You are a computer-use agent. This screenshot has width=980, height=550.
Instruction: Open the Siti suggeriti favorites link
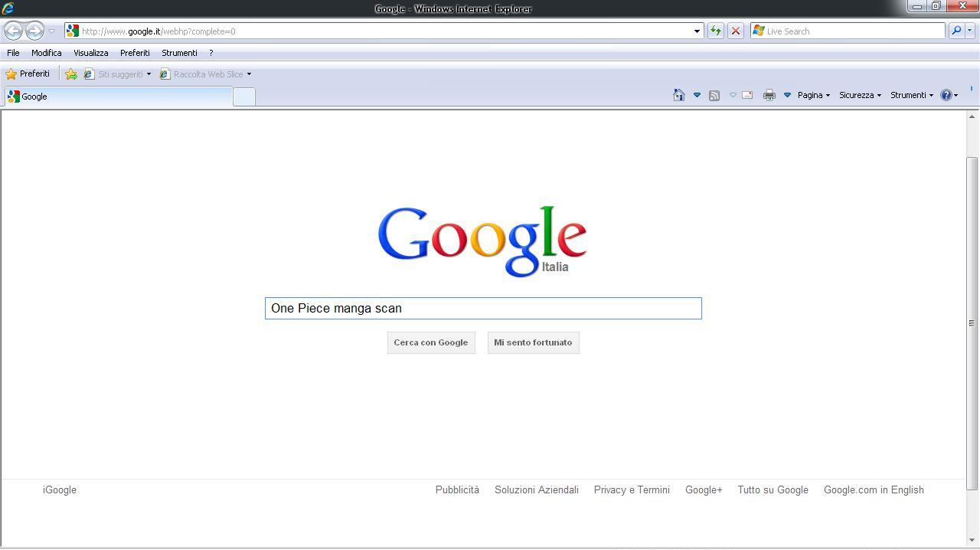pos(117,74)
